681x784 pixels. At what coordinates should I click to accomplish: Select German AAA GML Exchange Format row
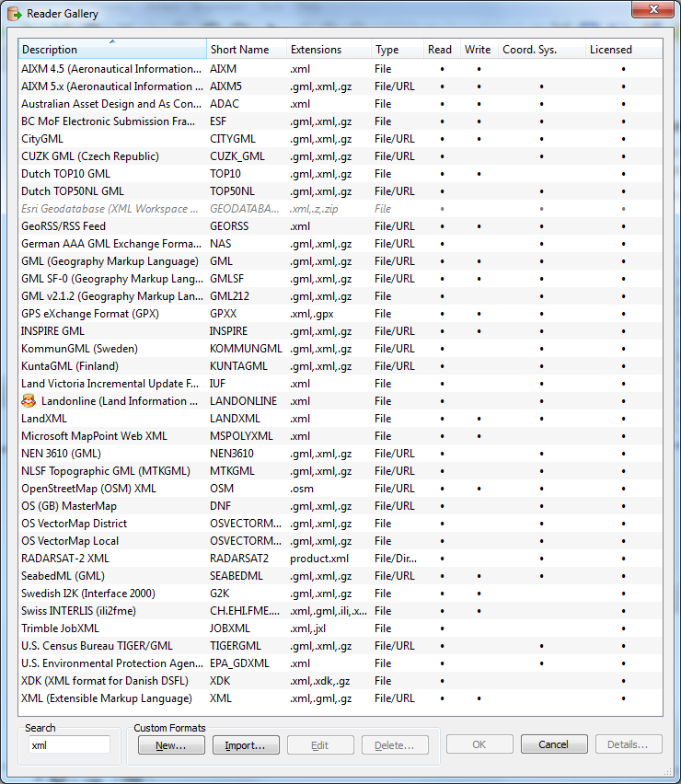pos(340,244)
